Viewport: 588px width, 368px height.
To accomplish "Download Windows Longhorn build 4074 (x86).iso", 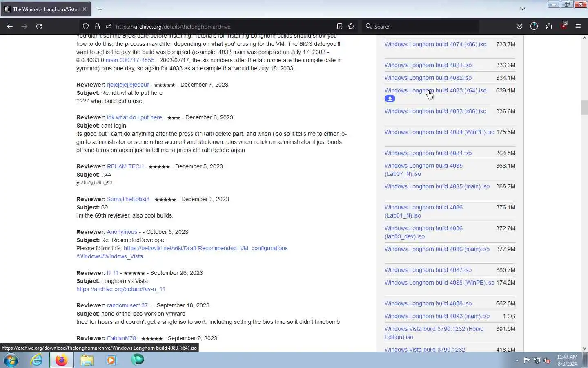I will (x=435, y=44).
